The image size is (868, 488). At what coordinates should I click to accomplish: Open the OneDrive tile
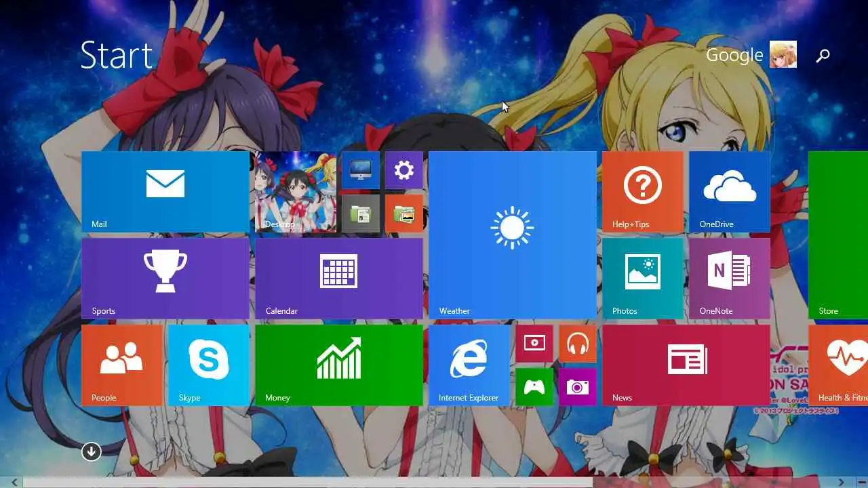click(729, 192)
